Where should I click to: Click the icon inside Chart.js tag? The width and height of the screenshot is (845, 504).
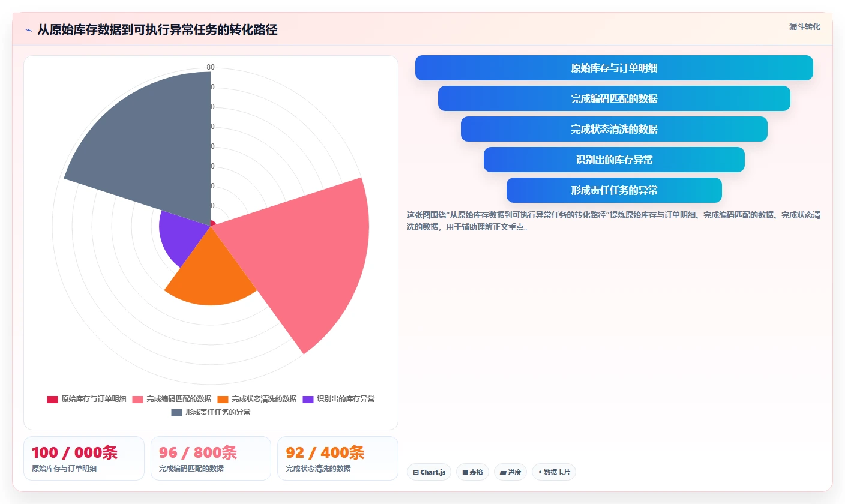[x=416, y=473]
